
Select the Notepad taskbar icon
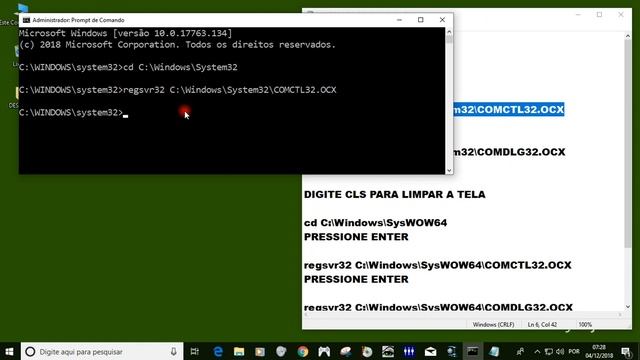point(494,351)
